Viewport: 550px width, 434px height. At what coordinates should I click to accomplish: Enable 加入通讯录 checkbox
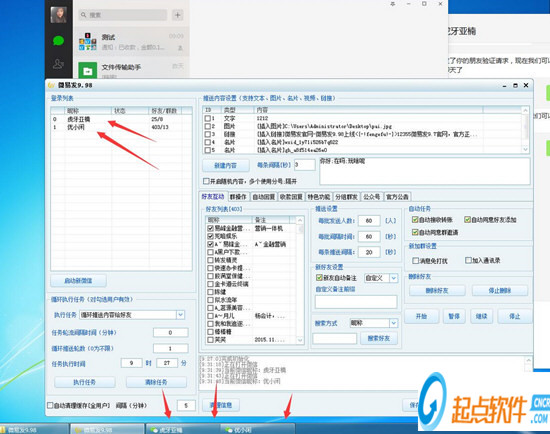468,260
